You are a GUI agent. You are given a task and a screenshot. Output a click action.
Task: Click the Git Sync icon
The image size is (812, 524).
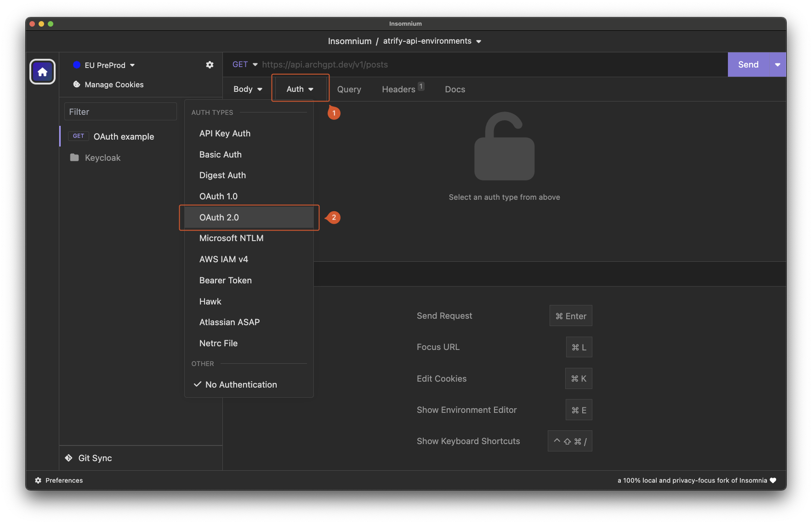pyautogui.click(x=69, y=458)
